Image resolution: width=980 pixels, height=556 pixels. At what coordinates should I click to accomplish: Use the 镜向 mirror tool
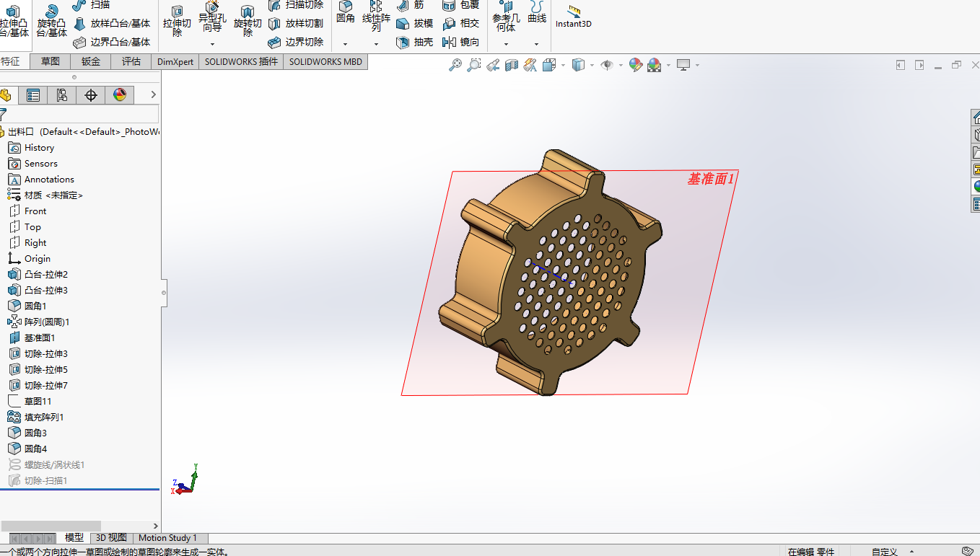pyautogui.click(x=461, y=43)
